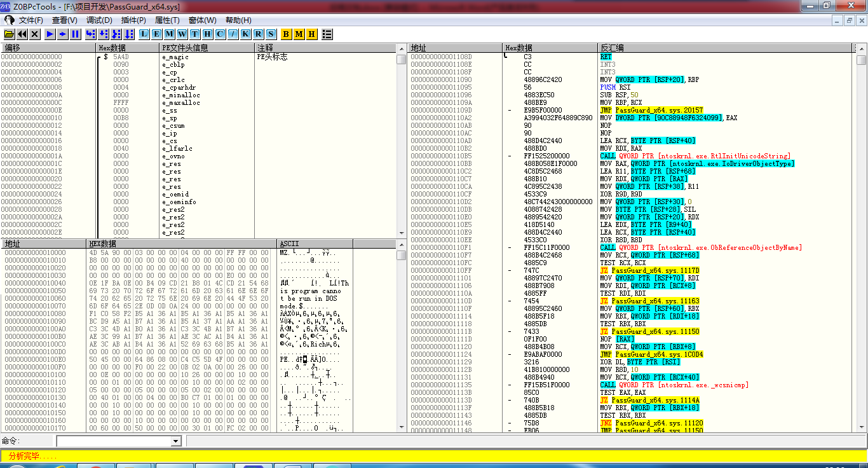Click the disassembly panel vertical scrollbar

tap(861, 242)
